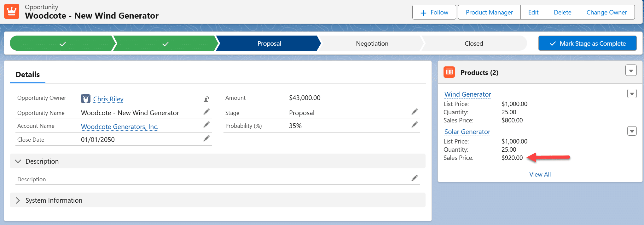Click Mark Stage as Complete button

click(x=587, y=43)
